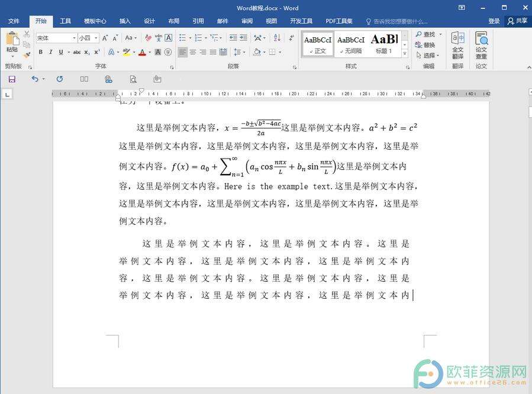Save the document with the floppy disk icon
Image resolution: width=532 pixels, height=394 pixels.
coord(12,79)
